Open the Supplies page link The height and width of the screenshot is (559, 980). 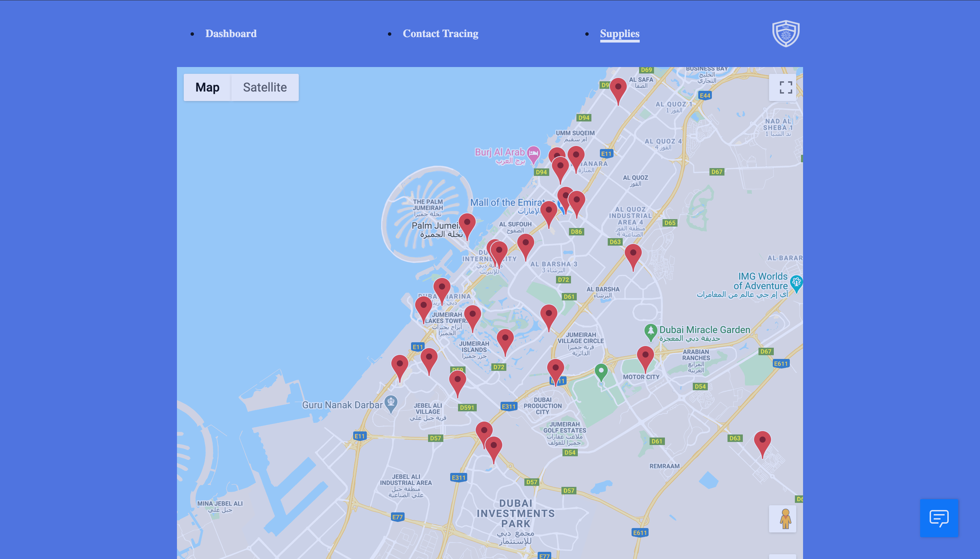click(x=620, y=34)
